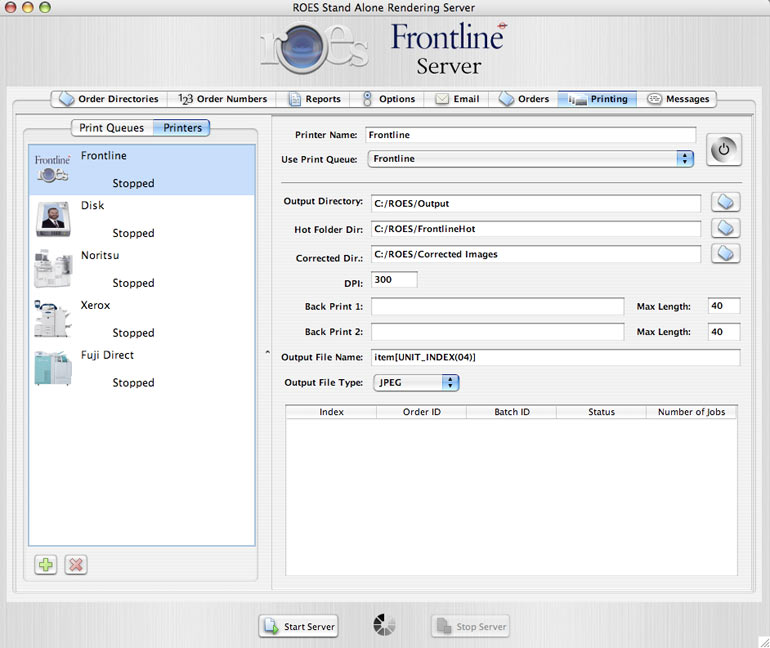Screen dimensions: 770x648
Task: Click the Xerox copier machine icon
Action: (x=52, y=319)
